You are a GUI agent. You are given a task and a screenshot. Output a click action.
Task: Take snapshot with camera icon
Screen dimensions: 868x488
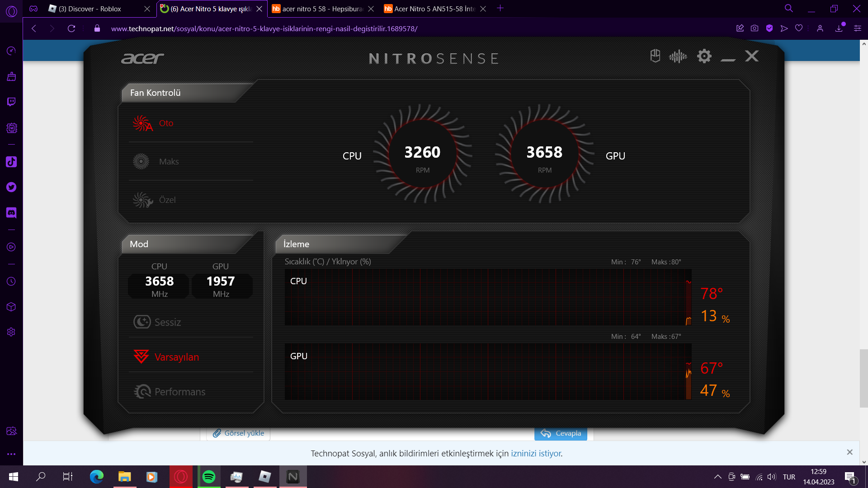[x=755, y=28]
